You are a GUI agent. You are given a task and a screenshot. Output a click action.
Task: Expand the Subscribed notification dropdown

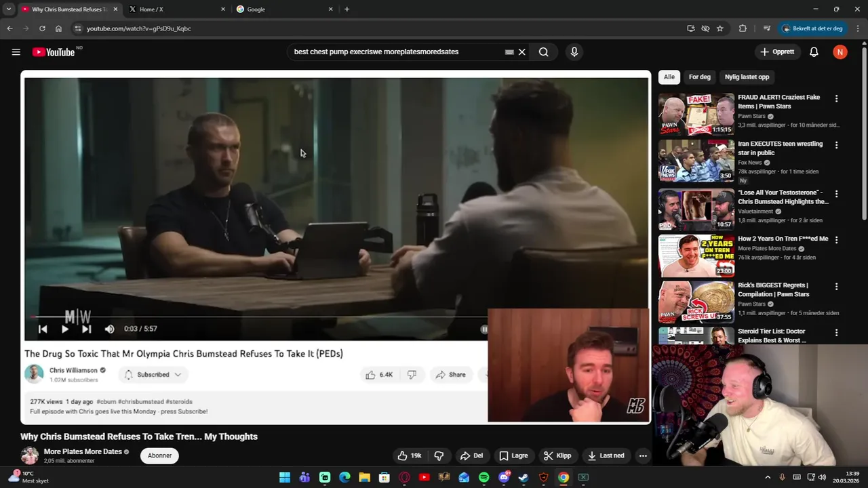click(x=153, y=375)
